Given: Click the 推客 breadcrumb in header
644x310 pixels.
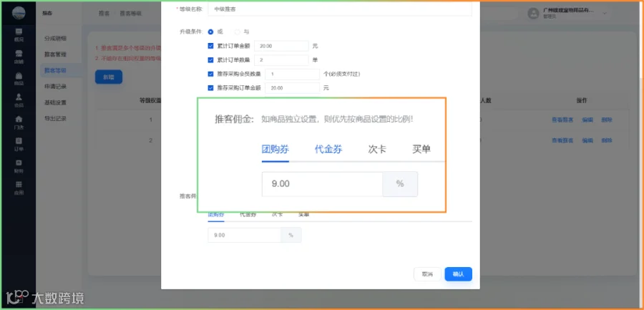Looking at the screenshot, I should tap(104, 13).
